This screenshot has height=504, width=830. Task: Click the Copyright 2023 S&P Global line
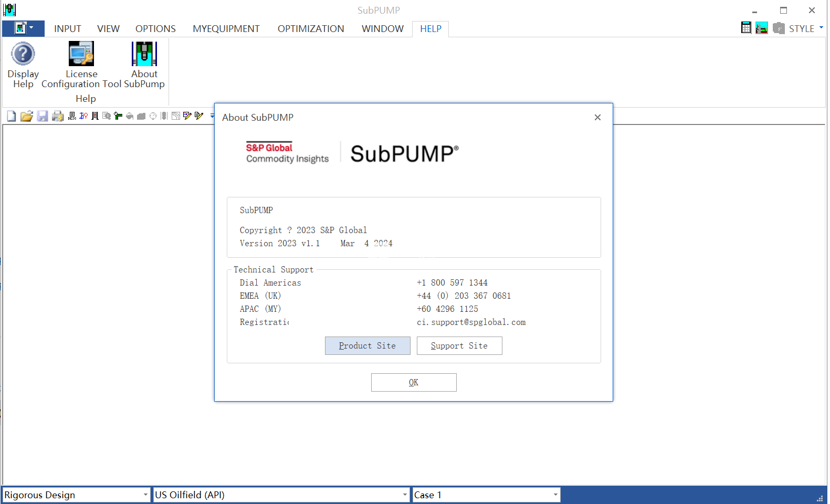pos(303,230)
